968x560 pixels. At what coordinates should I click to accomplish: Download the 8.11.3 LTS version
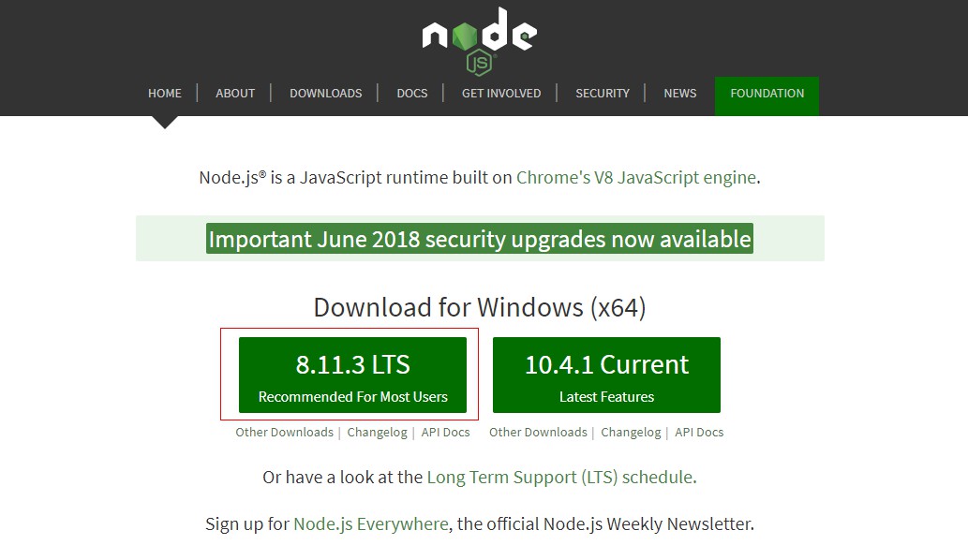point(352,375)
